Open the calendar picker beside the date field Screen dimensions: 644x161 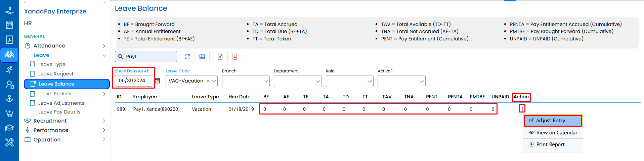click(x=157, y=81)
